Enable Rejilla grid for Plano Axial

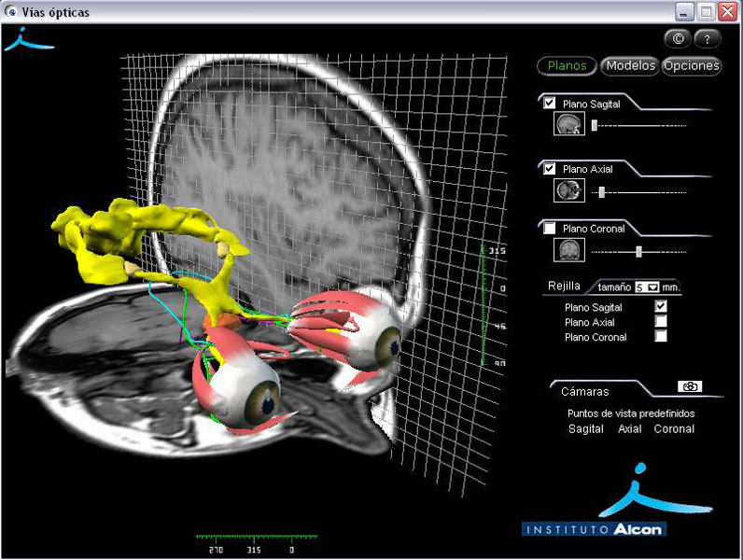(661, 322)
